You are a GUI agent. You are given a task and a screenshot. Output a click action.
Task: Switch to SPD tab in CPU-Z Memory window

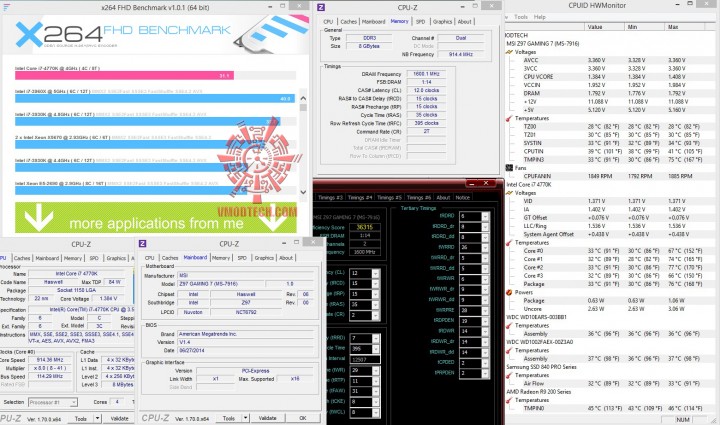[420, 22]
